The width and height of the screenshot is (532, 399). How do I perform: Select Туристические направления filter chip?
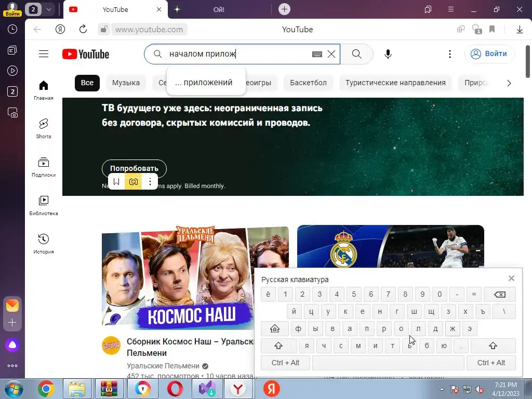click(395, 83)
